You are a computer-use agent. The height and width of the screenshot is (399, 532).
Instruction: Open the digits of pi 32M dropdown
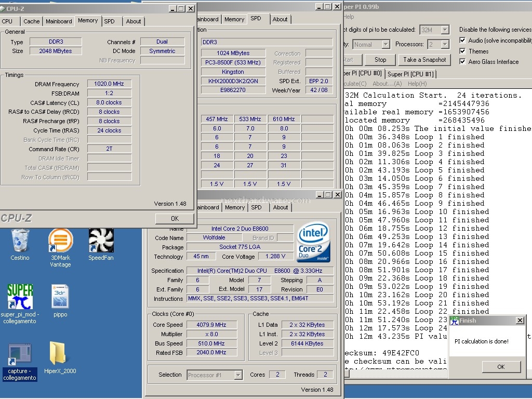coord(445,30)
